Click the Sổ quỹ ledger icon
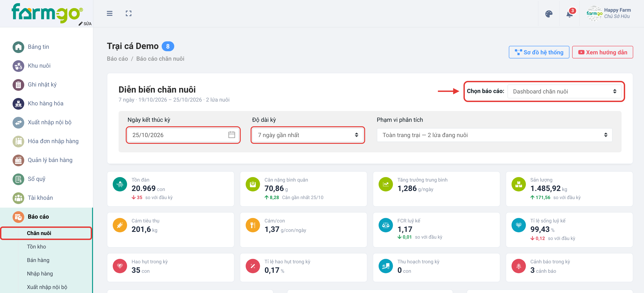 pos(18,179)
